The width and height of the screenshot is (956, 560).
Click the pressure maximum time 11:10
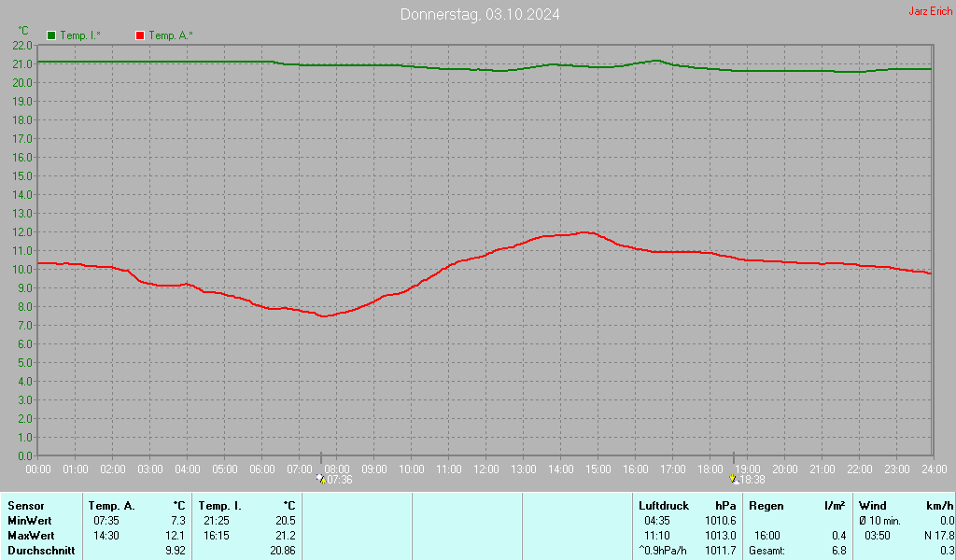pos(657,536)
